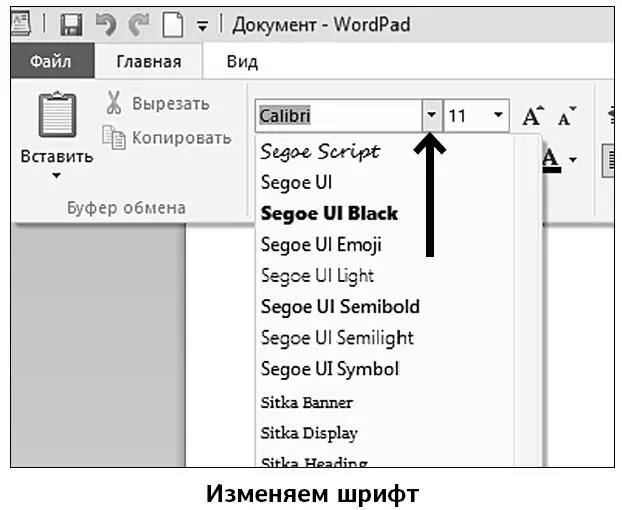Expand the Вставить dropdown arrow
The width and height of the screenshot is (622, 510).
(57, 175)
